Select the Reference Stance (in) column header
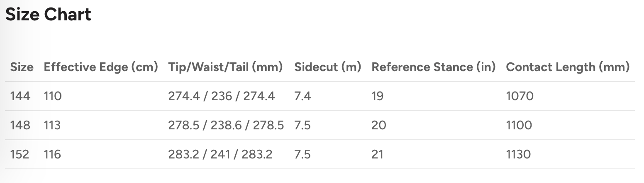Screen dimensions: 644x183 tap(433, 67)
